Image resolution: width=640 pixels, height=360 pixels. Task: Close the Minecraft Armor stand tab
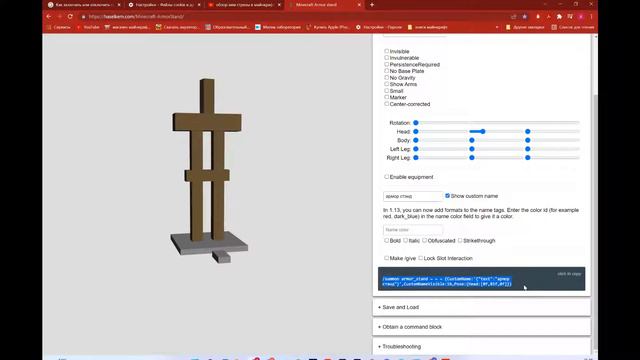pyautogui.click(x=359, y=5)
